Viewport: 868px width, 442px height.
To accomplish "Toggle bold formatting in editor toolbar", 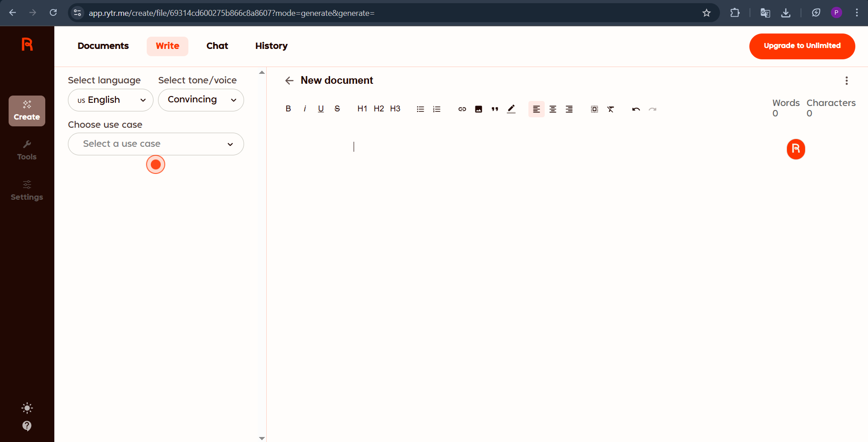I will (x=288, y=109).
